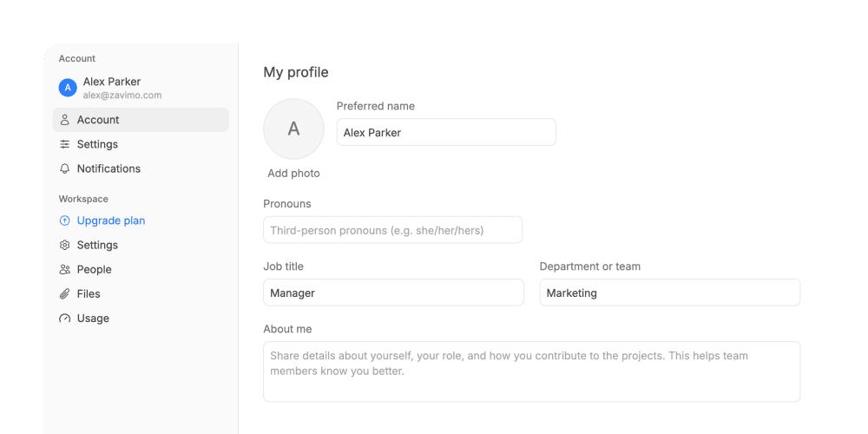Click the Notifications bell icon
Viewport: 868px width, 434px height.
(x=65, y=168)
